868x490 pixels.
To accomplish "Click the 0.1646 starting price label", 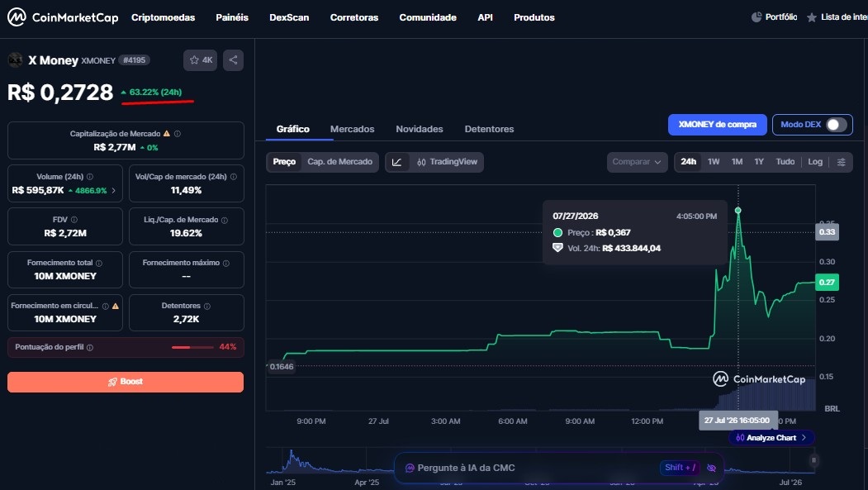I will coord(282,367).
